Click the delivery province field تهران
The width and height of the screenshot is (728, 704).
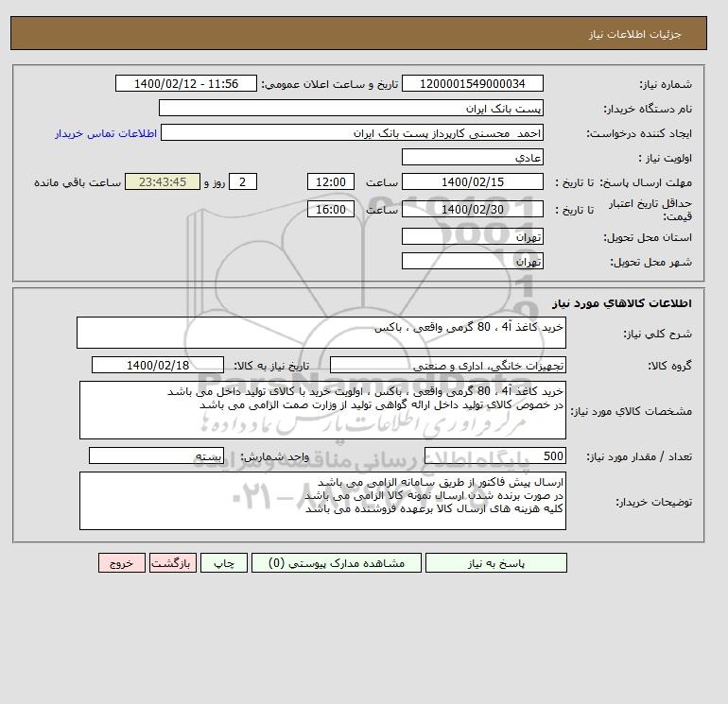click(x=472, y=236)
